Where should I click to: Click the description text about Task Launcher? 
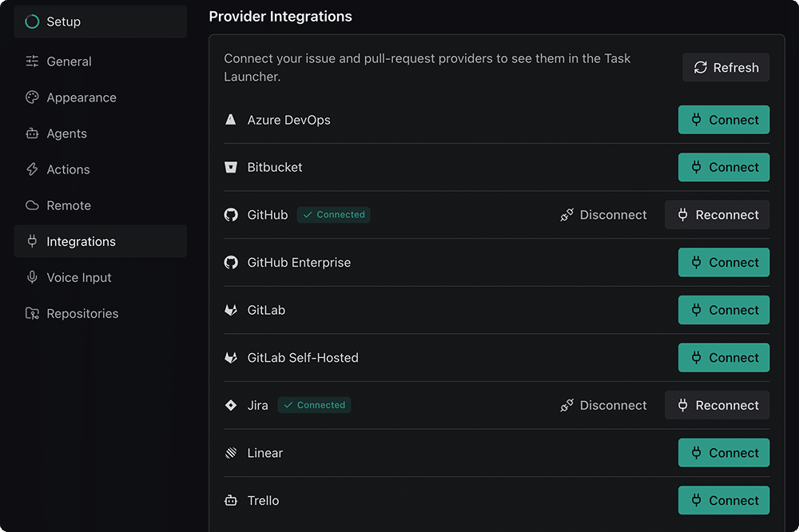click(427, 67)
